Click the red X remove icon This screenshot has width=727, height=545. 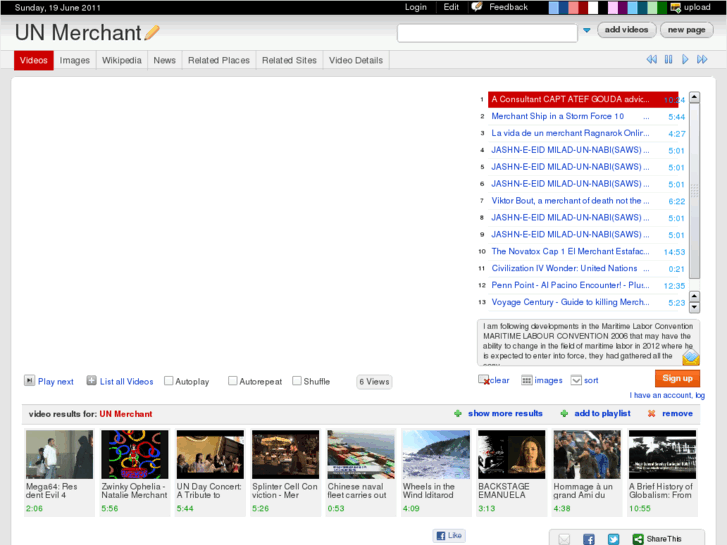pyautogui.click(x=651, y=413)
